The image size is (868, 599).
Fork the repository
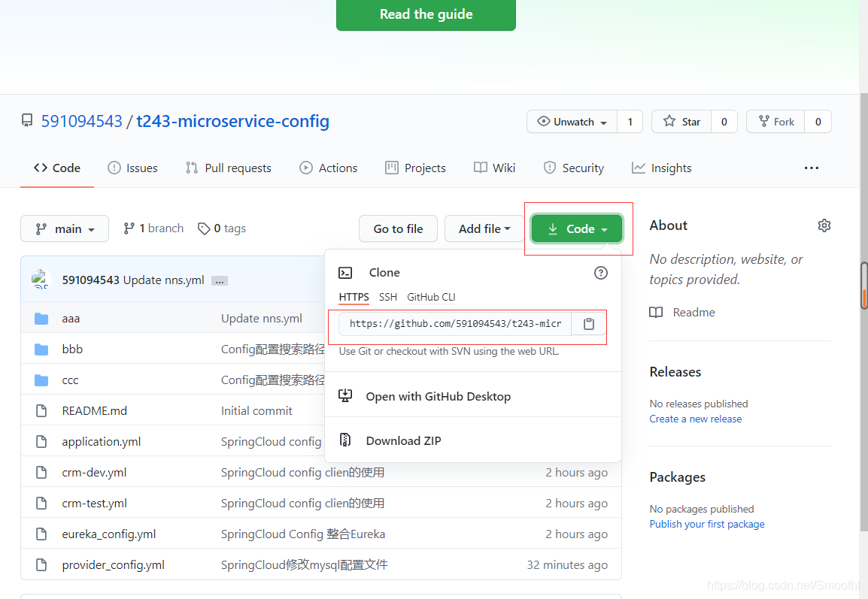(775, 122)
